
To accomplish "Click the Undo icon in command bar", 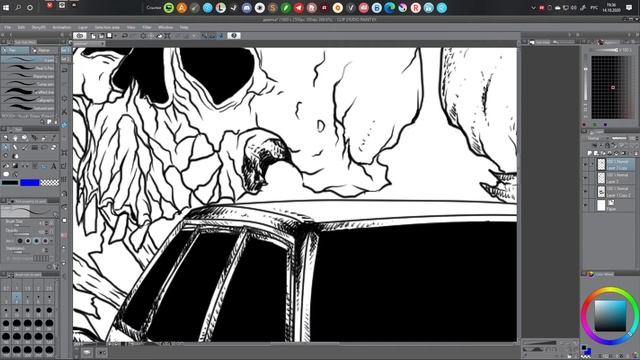I will [125, 36].
